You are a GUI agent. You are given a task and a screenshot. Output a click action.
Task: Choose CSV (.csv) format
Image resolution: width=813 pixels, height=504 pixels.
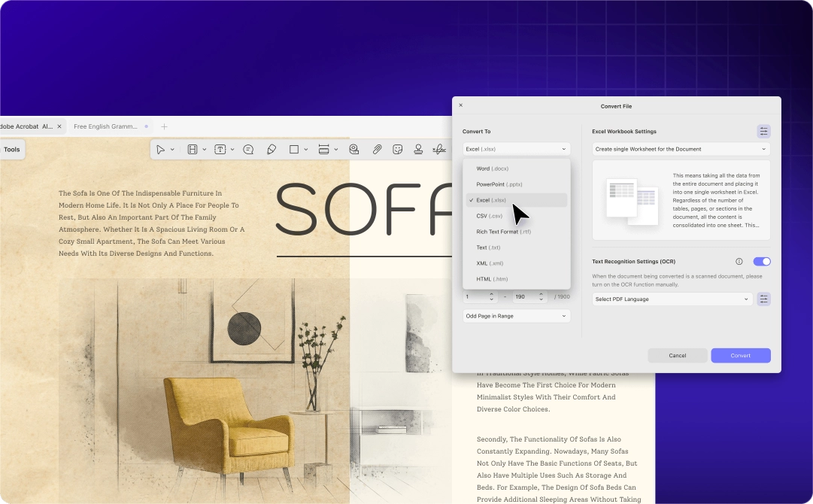pyautogui.click(x=517, y=216)
